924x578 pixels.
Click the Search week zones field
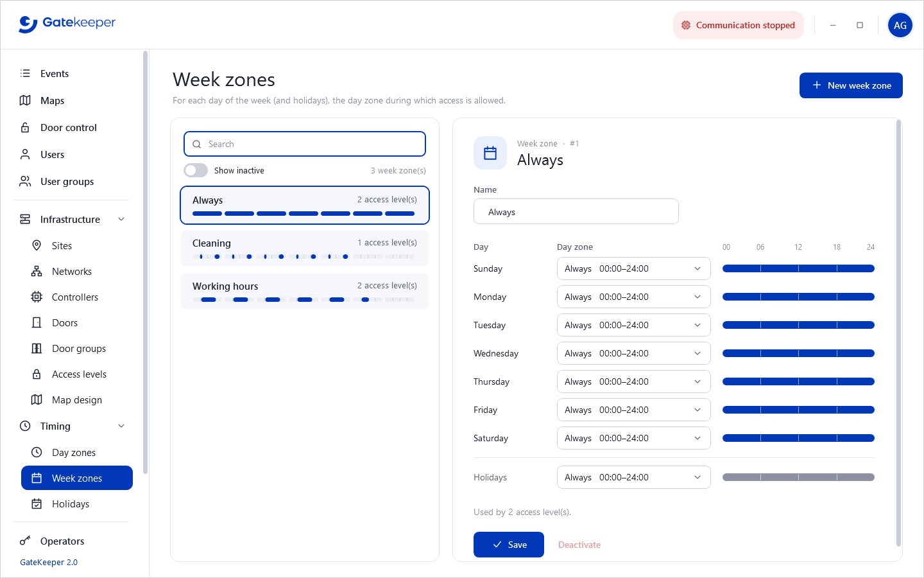[x=305, y=144]
